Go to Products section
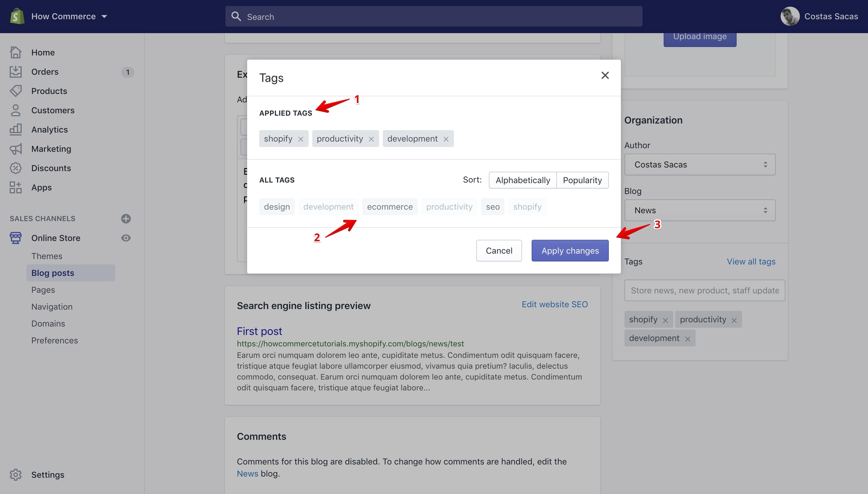The image size is (868, 494). coord(49,91)
